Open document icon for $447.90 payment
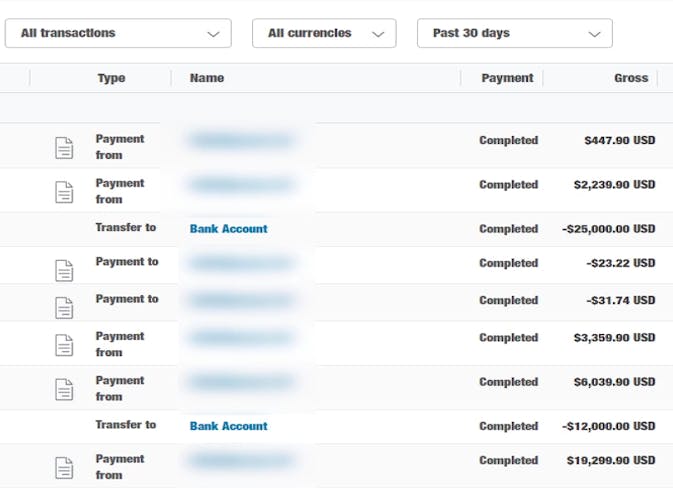Image resolution: width=673 pixels, height=488 pixels. pyautogui.click(x=64, y=148)
